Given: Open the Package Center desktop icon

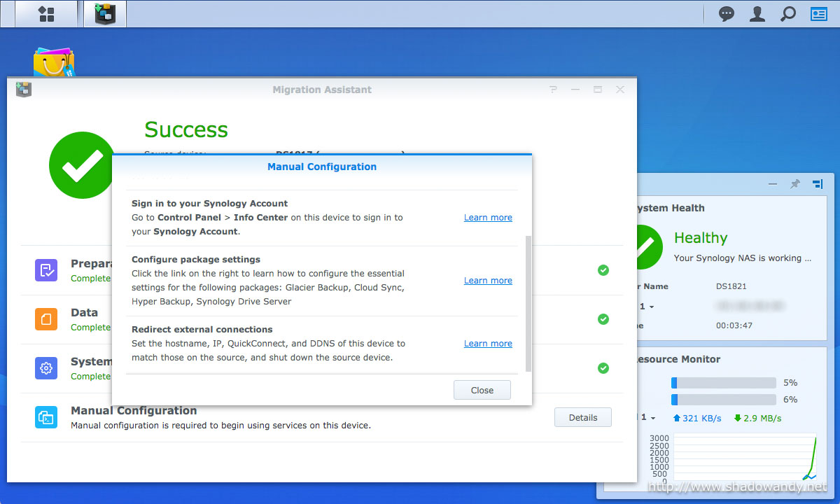Looking at the screenshot, I should [54, 63].
